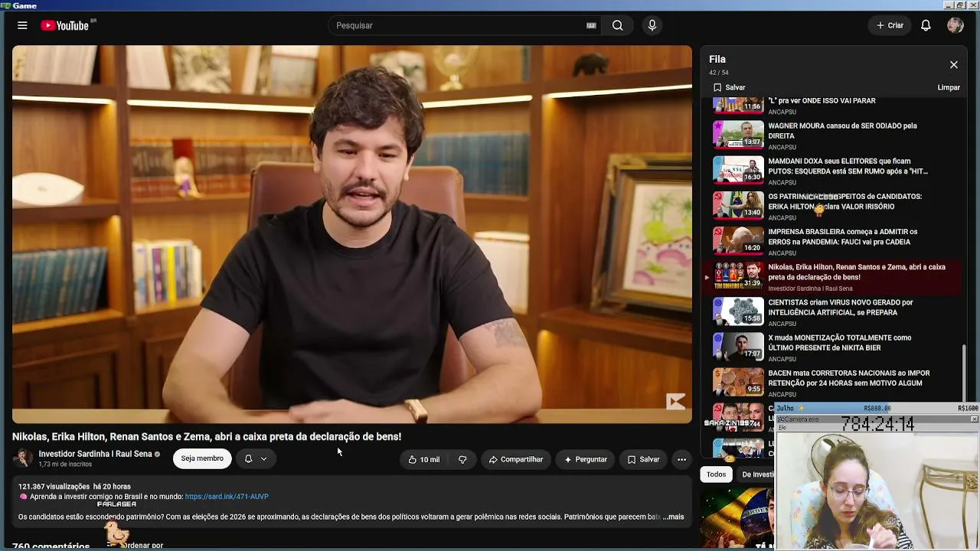Open the sard.ink/471-AUVP link
The width and height of the screenshot is (980, 551).
(x=227, y=497)
